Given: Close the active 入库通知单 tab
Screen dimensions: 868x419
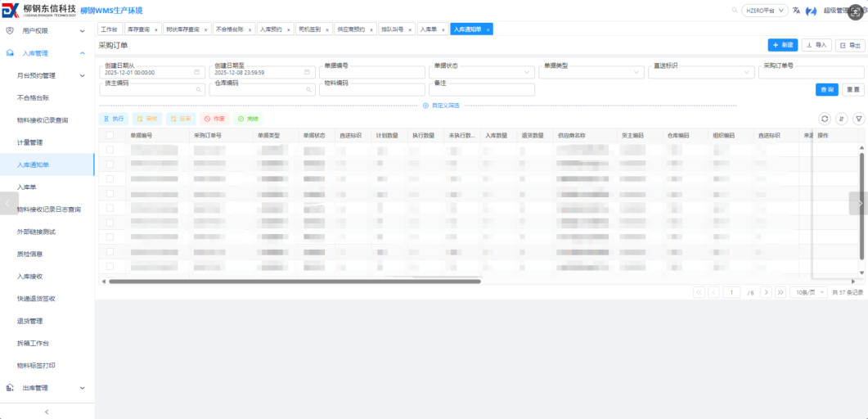Looking at the screenshot, I should [x=488, y=29].
